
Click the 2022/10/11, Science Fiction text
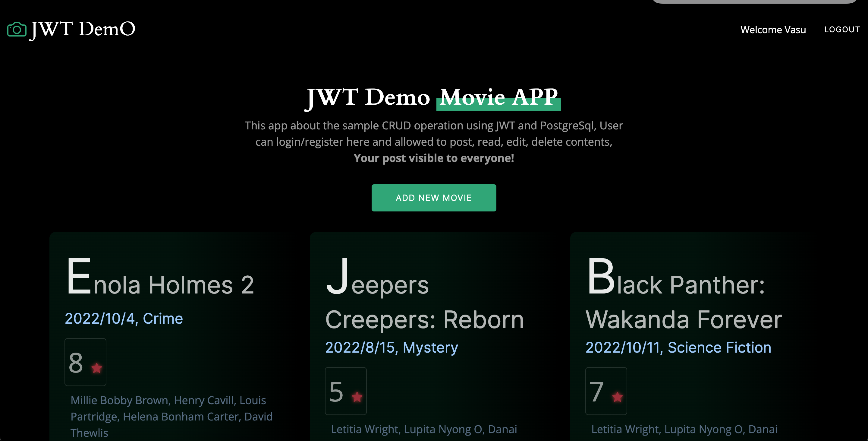point(678,347)
